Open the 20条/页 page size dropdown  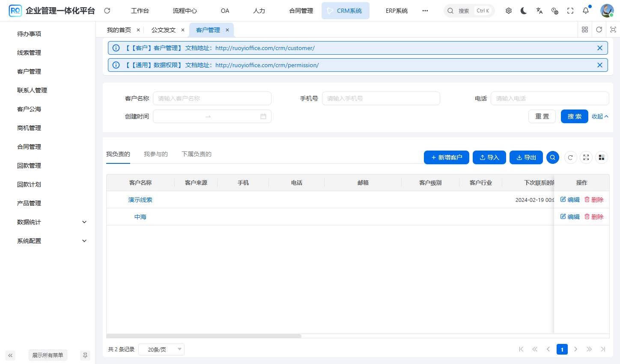coord(161,349)
